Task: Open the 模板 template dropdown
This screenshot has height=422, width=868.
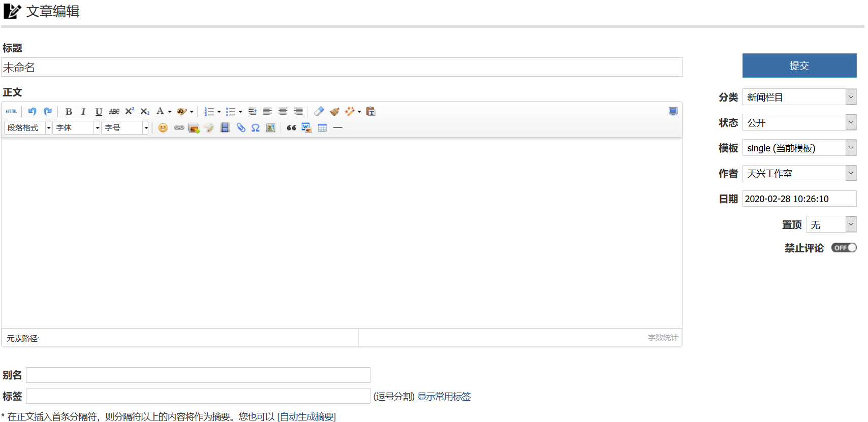Action: (799, 148)
